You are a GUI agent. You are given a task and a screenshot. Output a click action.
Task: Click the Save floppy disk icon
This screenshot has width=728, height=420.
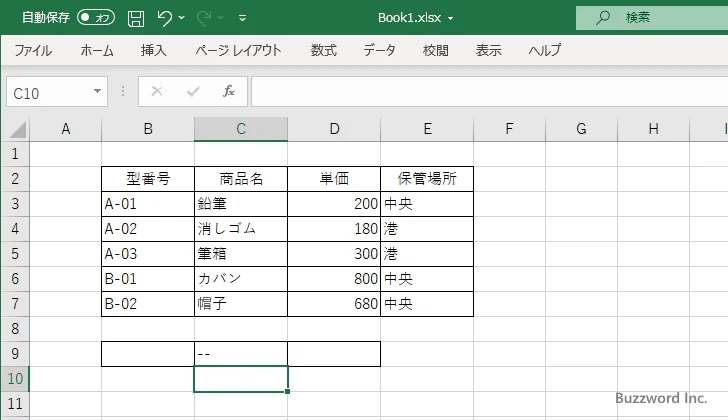[x=136, y=18]
